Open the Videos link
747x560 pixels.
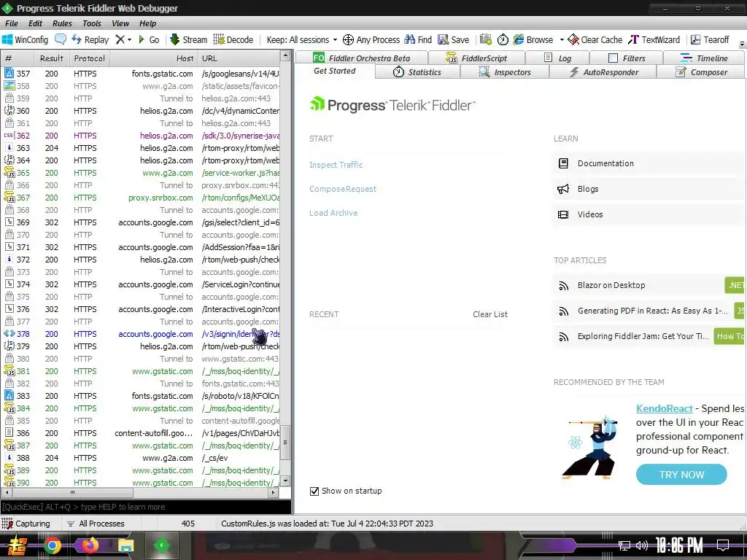(x=649, y=214)
